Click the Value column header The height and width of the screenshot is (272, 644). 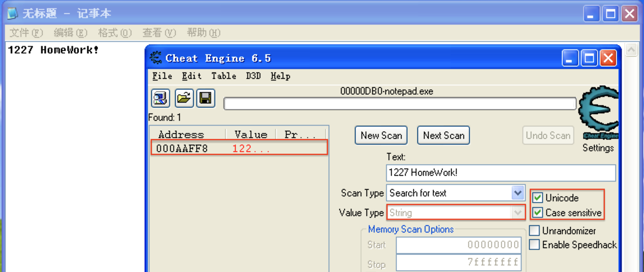(251, 134)
